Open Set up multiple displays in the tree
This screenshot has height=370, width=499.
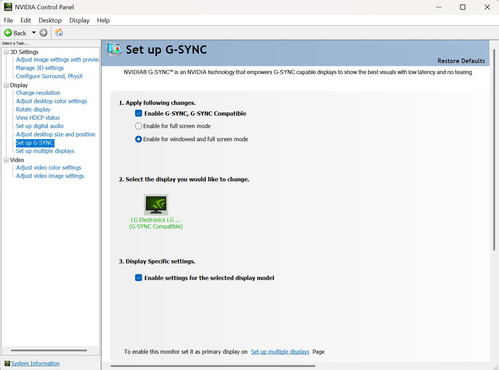(45, 151)
